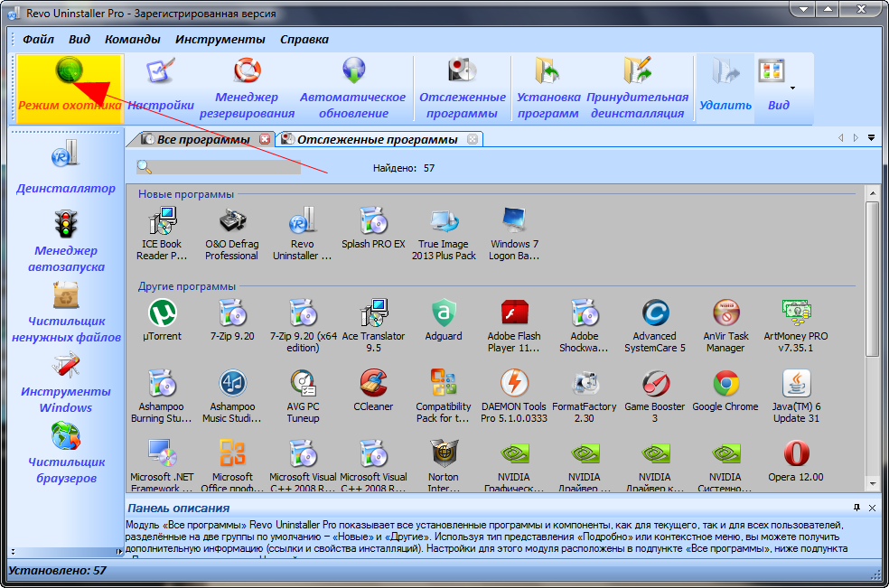Open Чистильщик браузеров in sidebar

pyautogui.click(x=66, y=453)
